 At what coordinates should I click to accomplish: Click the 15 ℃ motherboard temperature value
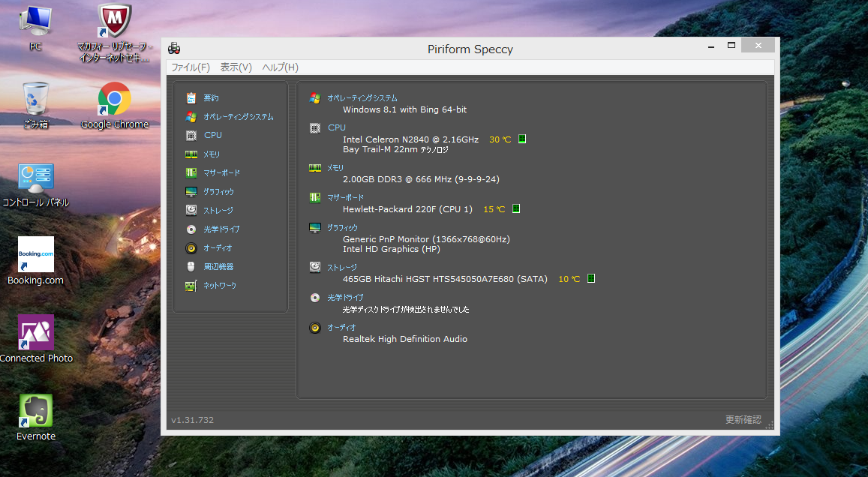[x=494, y=209]
